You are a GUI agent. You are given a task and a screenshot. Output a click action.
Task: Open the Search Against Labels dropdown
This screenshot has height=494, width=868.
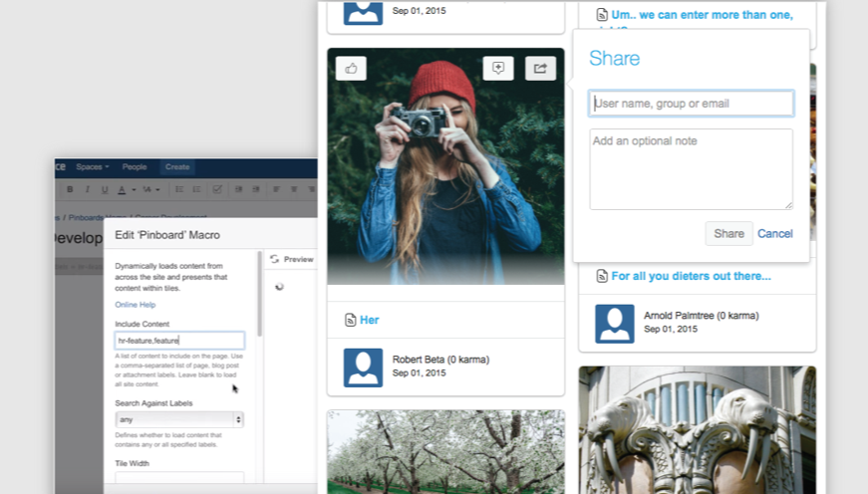pyautogui.click(x=179, y=419)
